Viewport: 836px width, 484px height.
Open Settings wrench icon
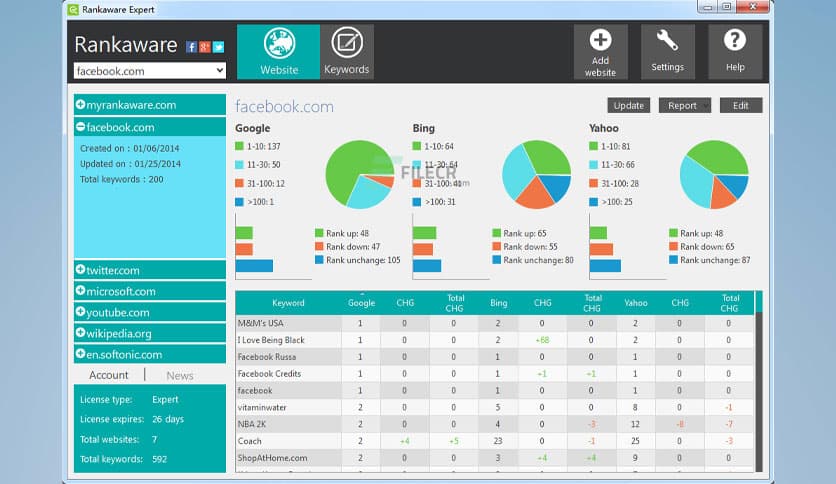click(x=667, y=41)
